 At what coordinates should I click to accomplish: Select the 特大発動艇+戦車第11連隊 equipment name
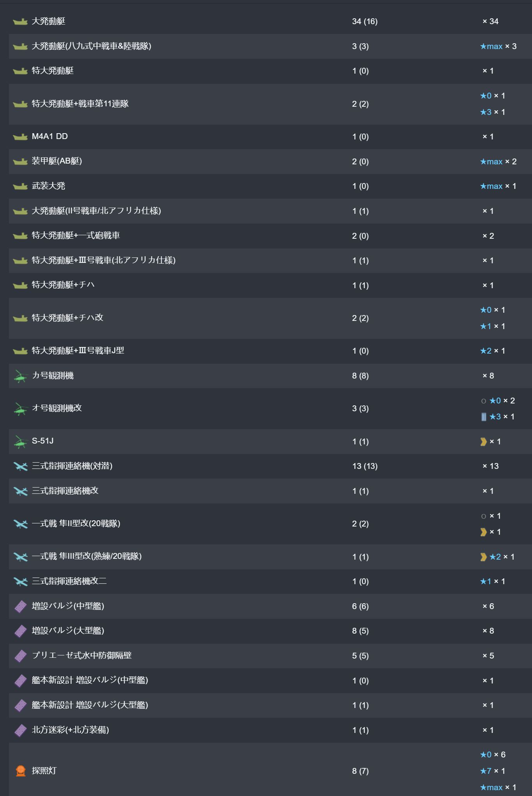tap(80, 104)
